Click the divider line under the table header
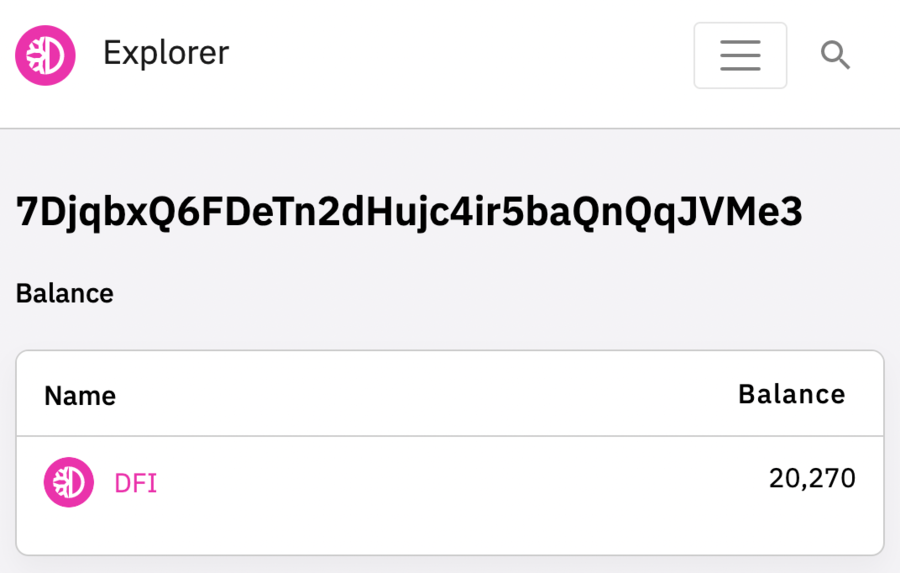 (450, 436)
